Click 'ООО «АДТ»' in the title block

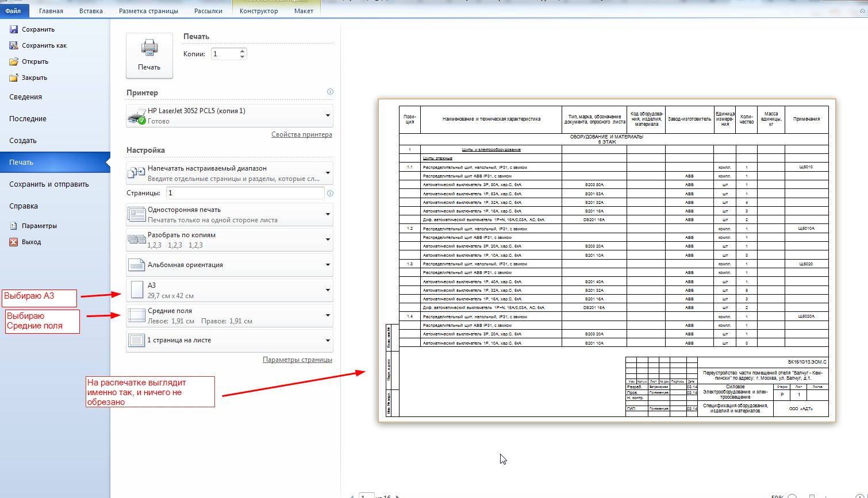[x=801, y=408]
